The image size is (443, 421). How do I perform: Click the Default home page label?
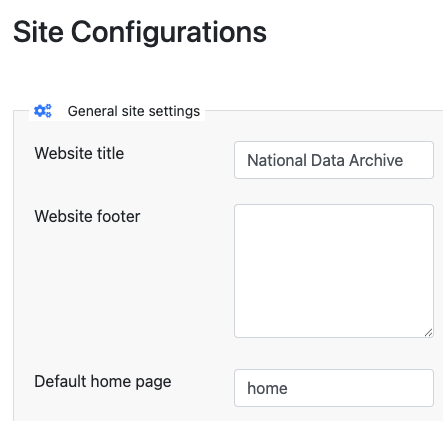tap(103, 382)
